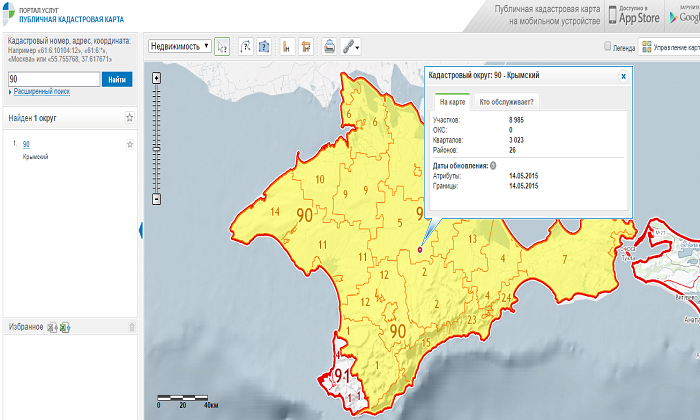Image resolution: width=700 pixels, height=420 pixels.
Task: Open the App Store download badge
Action: click(634, 16)
